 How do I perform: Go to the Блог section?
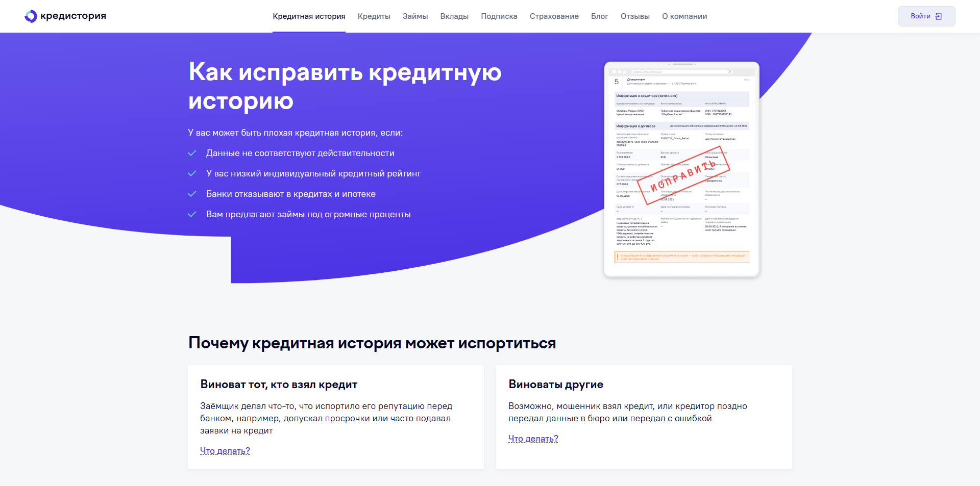point(599,16)
